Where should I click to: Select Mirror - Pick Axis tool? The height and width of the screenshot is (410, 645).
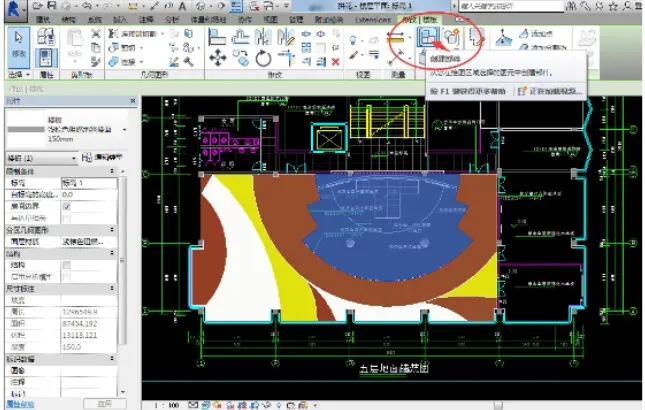[x=263, y=36]
